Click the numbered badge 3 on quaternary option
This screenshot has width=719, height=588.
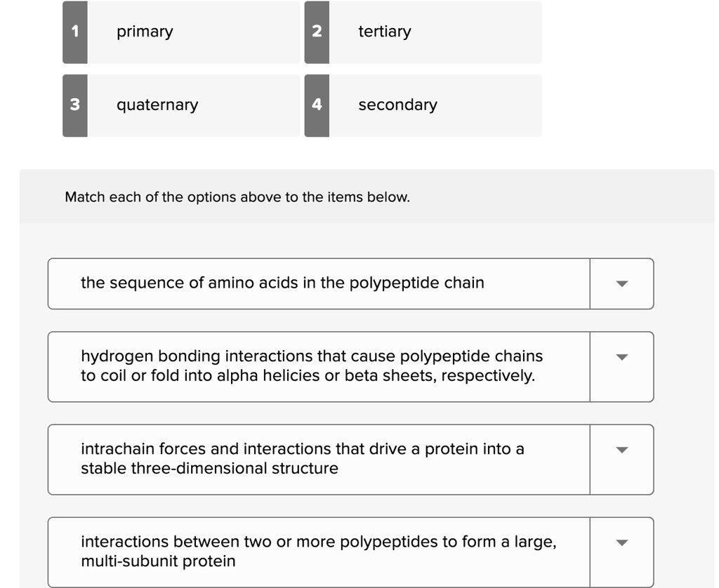pyautogui.click(x=74, y=105)
